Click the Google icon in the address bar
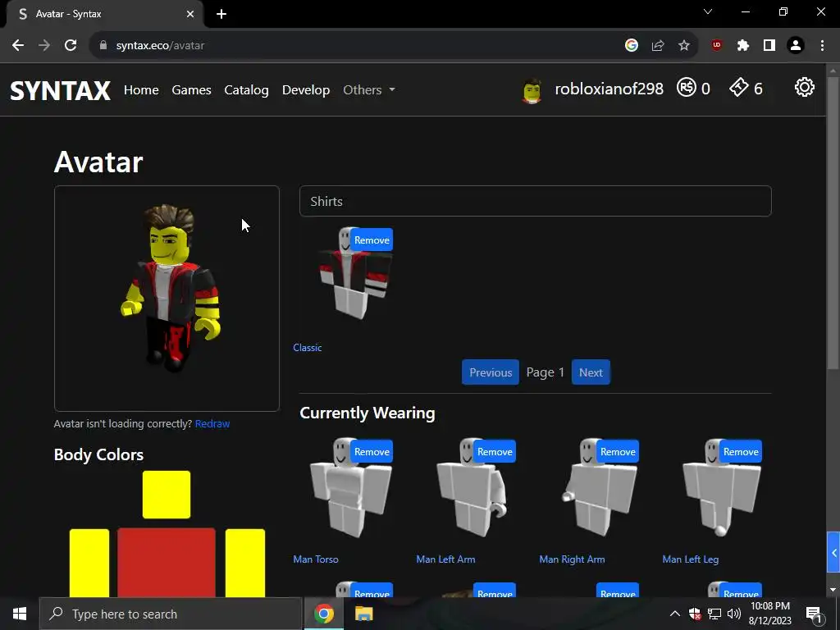 [x=632, y=46]
